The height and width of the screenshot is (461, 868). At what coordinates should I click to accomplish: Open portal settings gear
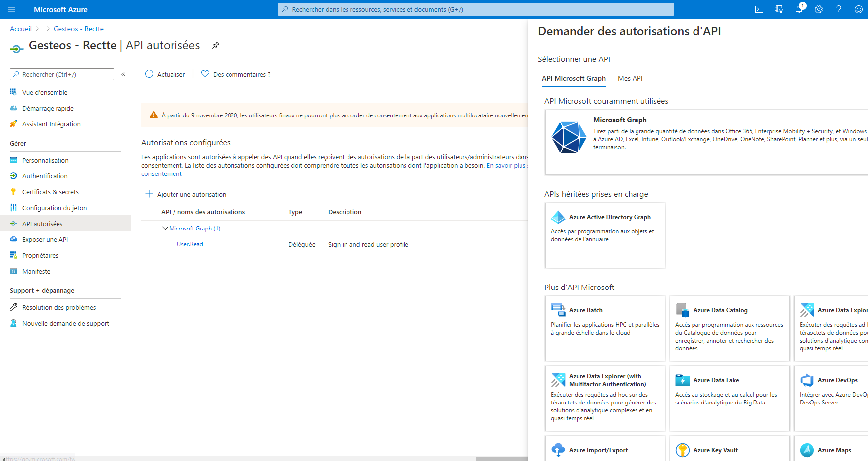[x=818, y=9]
